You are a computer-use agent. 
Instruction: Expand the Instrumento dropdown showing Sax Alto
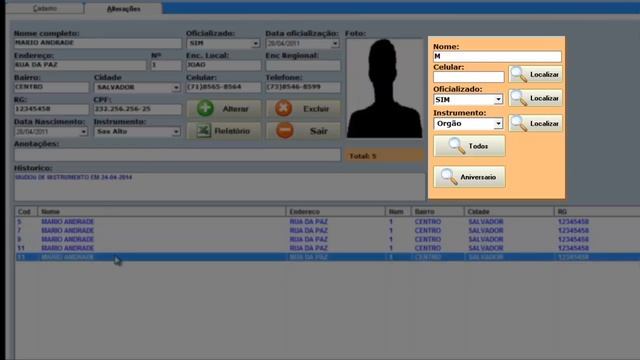[x=176, y=132]
